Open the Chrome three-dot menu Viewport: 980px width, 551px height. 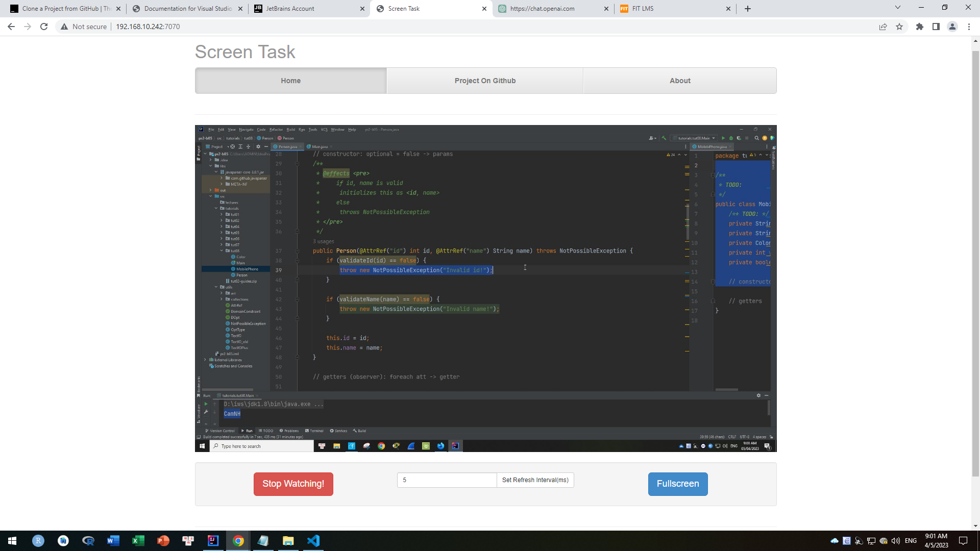click(x=969, y=27)
